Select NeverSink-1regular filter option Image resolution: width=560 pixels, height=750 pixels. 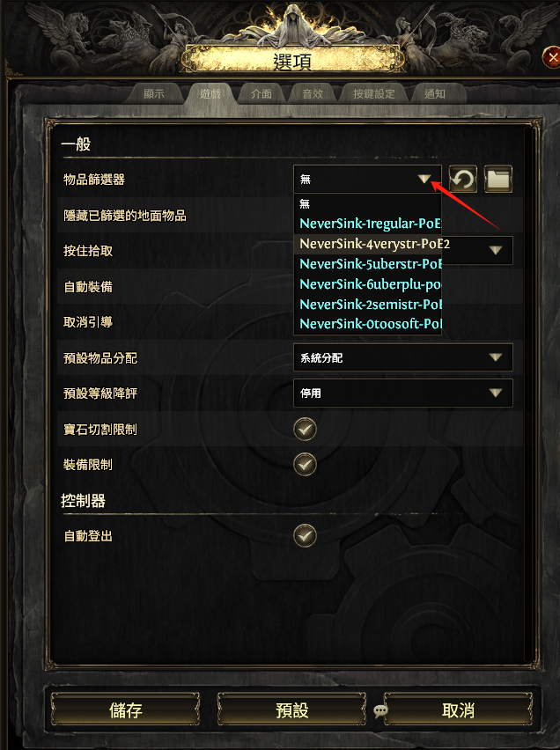click(367, 224)
